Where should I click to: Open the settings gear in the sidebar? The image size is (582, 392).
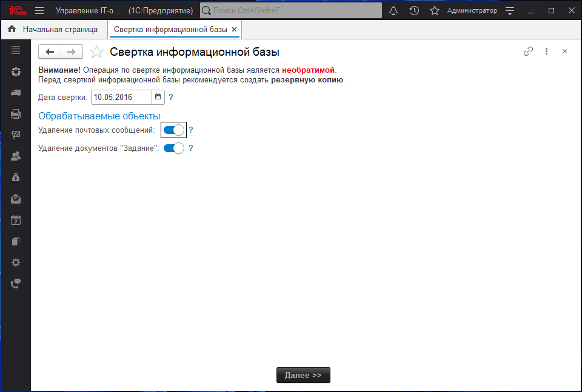[16, 262]
